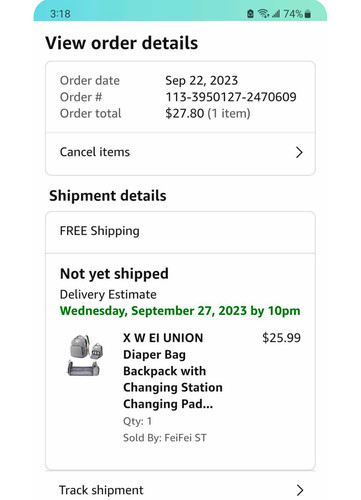361x500 pixels.
Task: Open the Cancel items chevron arrow
Action: click(x=299, y=152)
